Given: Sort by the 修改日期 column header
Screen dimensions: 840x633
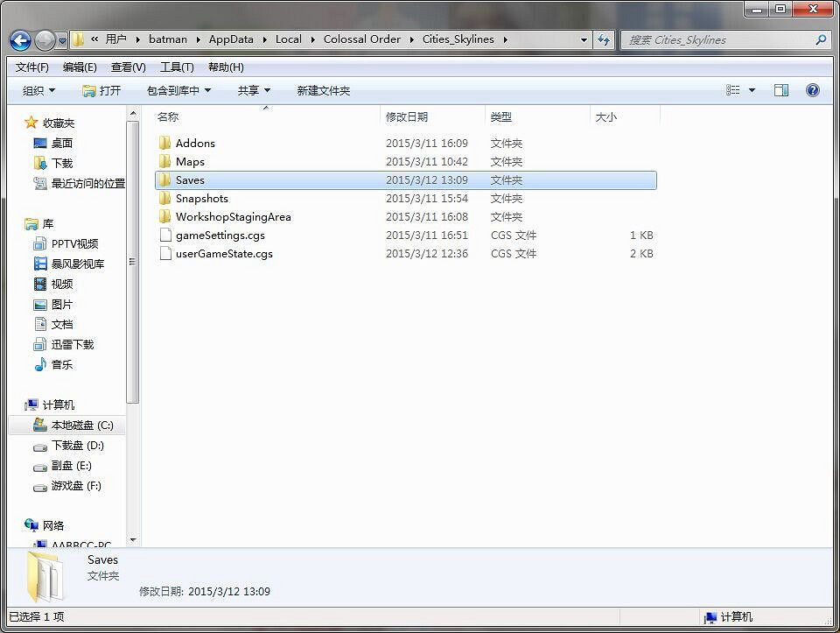Looking at the screenshot, I should pos(407,117).
